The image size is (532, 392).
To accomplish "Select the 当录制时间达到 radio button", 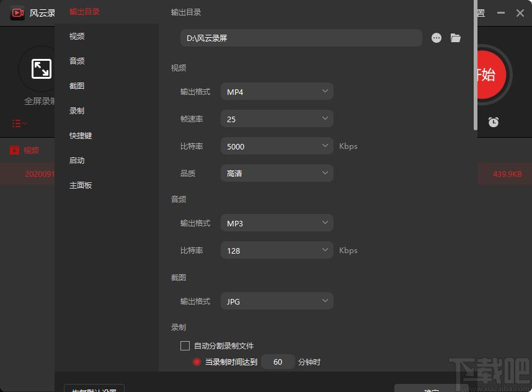I will (197, 362).
